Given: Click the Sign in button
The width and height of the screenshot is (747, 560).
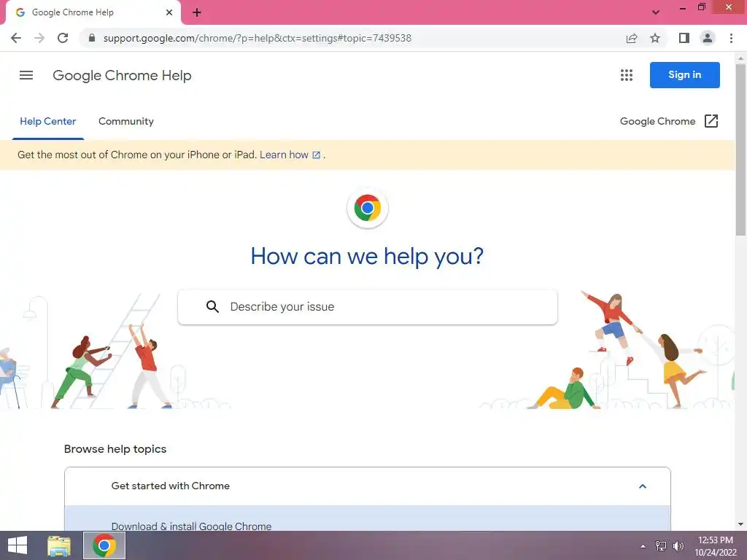Looking at the screenshot, I should [x=684, y=75].
